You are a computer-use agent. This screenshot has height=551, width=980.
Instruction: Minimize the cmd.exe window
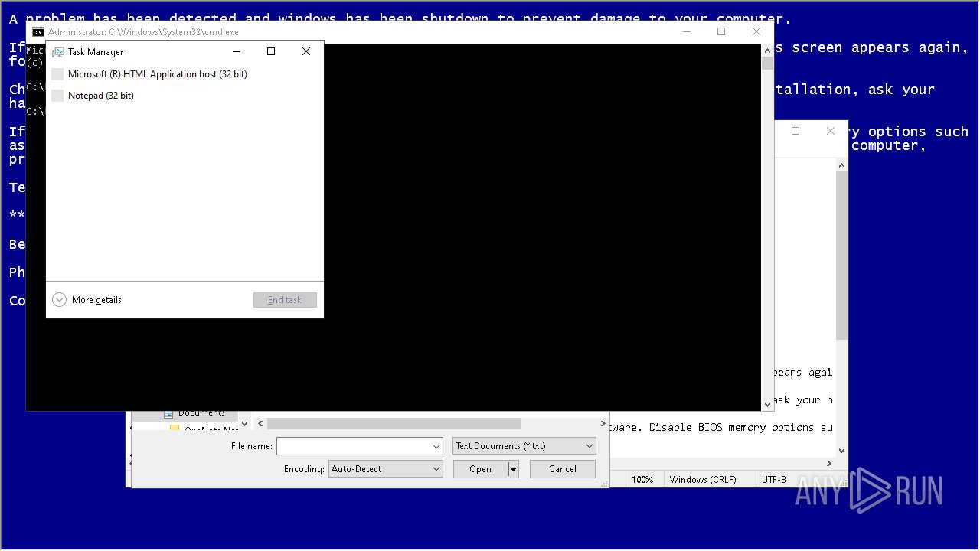[x=687, y=31]
